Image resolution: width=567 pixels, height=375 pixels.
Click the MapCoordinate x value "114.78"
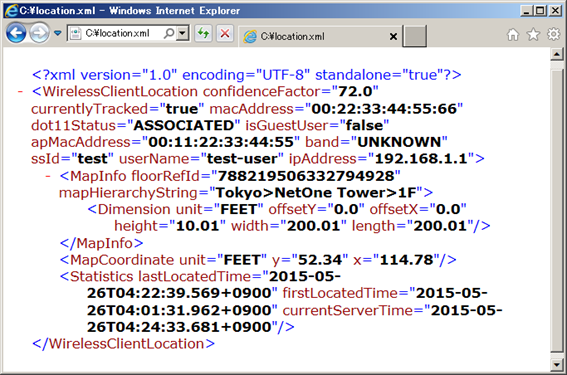[406, 260]
